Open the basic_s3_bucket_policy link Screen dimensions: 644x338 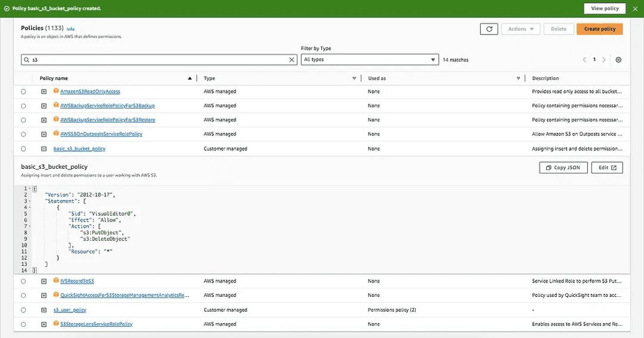(79, 148)
